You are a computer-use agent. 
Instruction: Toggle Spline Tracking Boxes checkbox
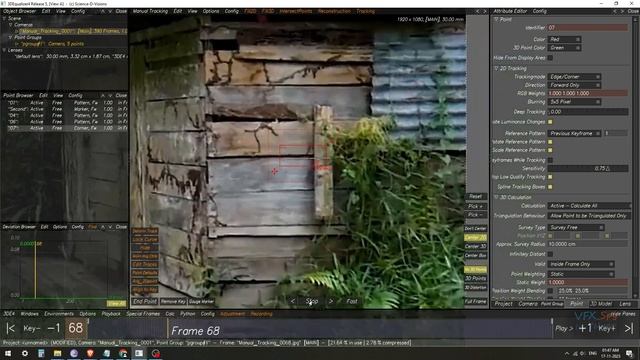pos(550,187)
